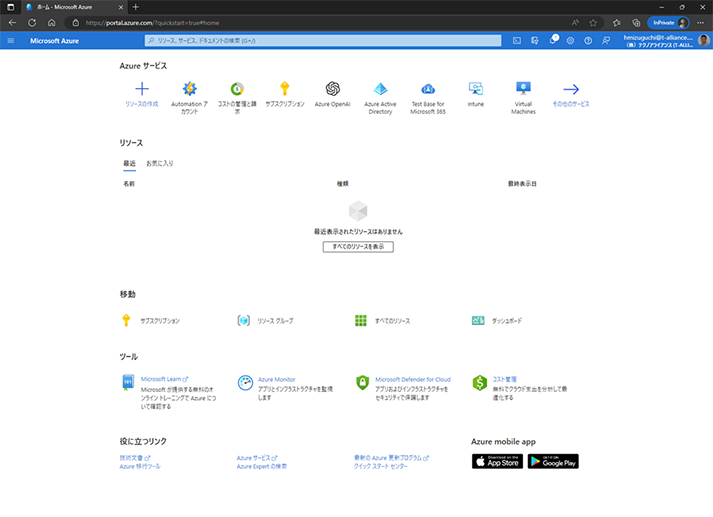The height and width of the screenshot is (517, 713).
Task: Open Subscriptions key icon in Azure services
Action: [x=285, y=89]
